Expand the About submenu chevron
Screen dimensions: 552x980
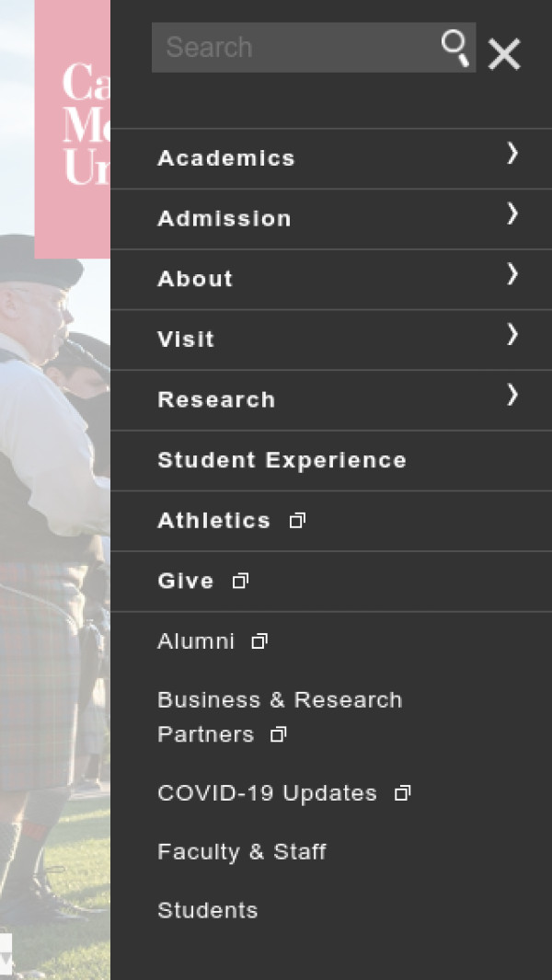[x=512, y=275]
